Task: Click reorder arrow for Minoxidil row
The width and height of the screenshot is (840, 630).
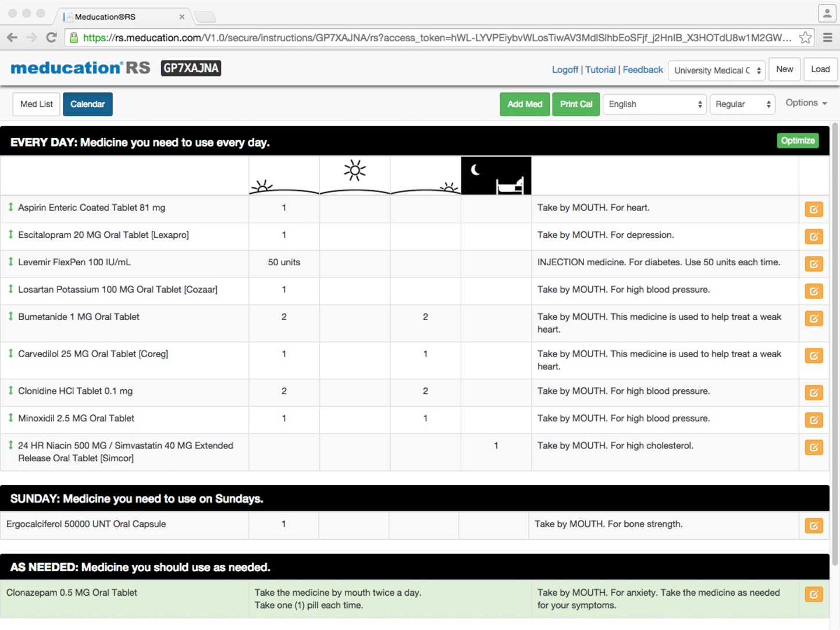Action: (x=10, y=418)
